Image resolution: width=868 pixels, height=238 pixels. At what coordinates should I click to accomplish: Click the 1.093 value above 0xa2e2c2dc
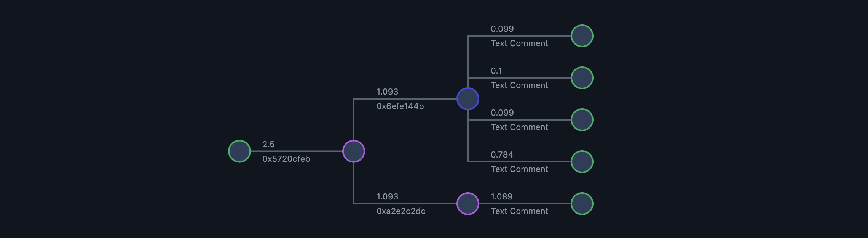tap(387, 197)
